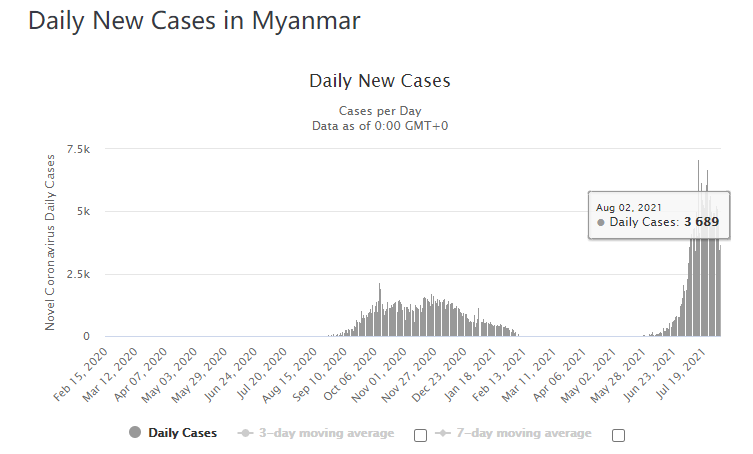Click the gray Daily Cases legend circle
This screenshot has height=454, width=753.
pyautogui.click(x=134, y=433)
